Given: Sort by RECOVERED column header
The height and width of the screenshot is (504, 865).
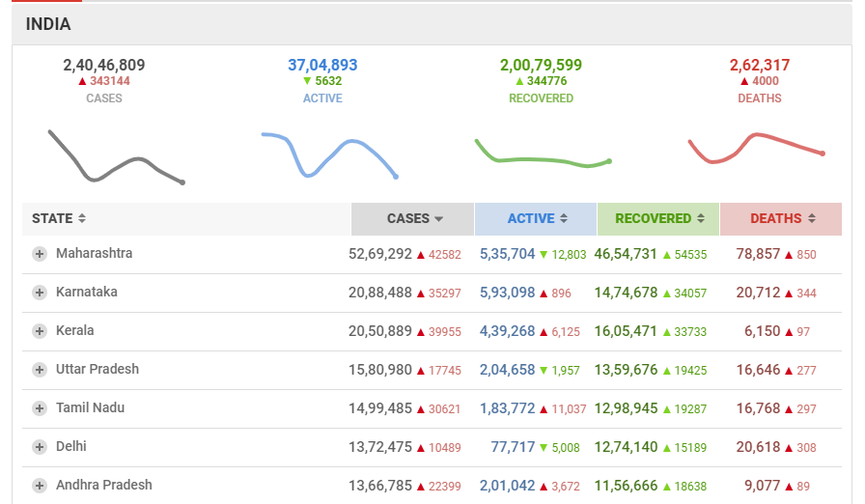Looking at the screenshot, I should [658, 219].
